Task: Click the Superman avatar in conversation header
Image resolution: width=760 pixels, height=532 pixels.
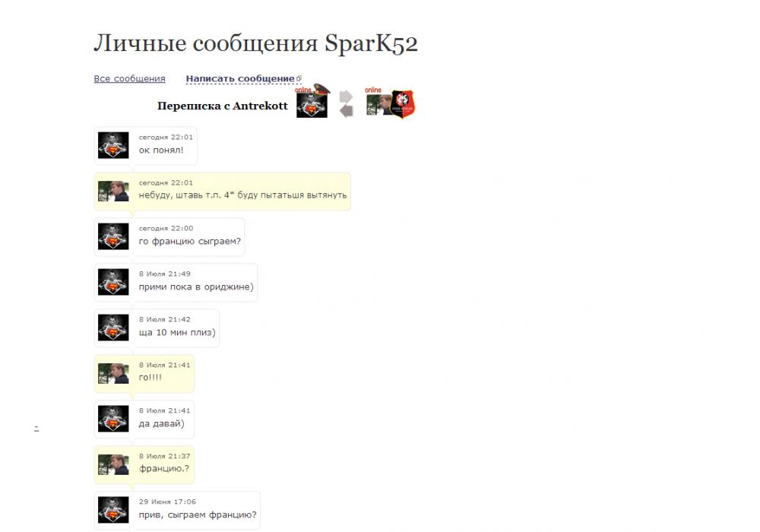Action: pos(312,105)
